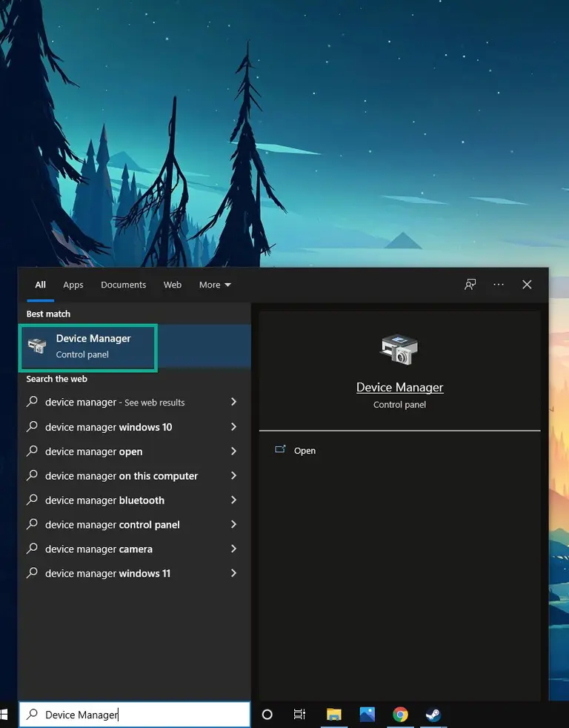Click Open action in preview pane
Viewport: 569px width, 728px height.
click(305, 451)
